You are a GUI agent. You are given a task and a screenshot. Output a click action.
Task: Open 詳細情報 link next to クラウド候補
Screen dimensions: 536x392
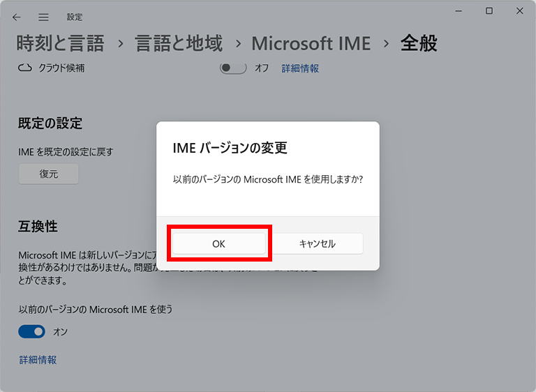point(300,68)
